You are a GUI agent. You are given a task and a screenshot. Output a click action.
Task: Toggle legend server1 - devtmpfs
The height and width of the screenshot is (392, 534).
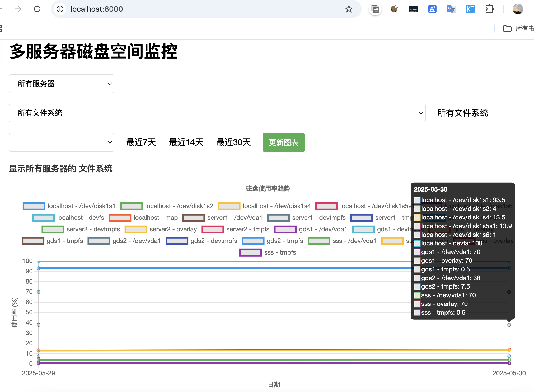[x=306, y=218]
